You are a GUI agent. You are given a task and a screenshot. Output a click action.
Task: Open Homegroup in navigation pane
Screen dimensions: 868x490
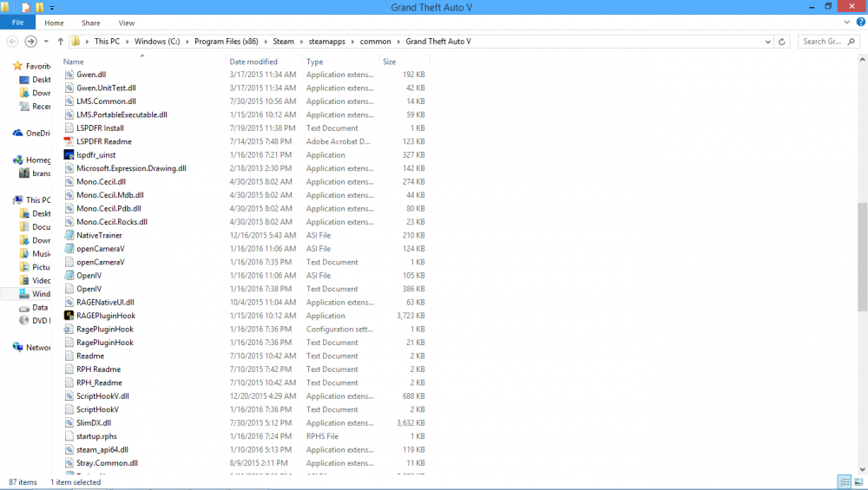[x=31, y=160]
